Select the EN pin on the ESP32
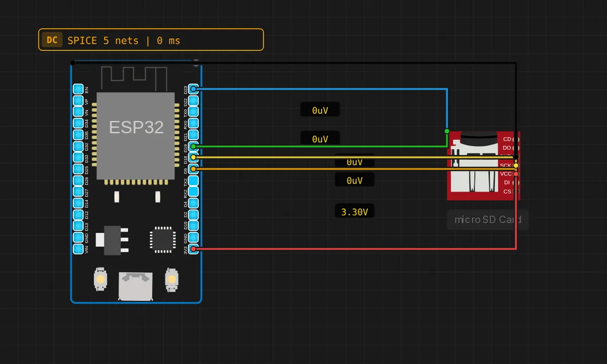 78,89
